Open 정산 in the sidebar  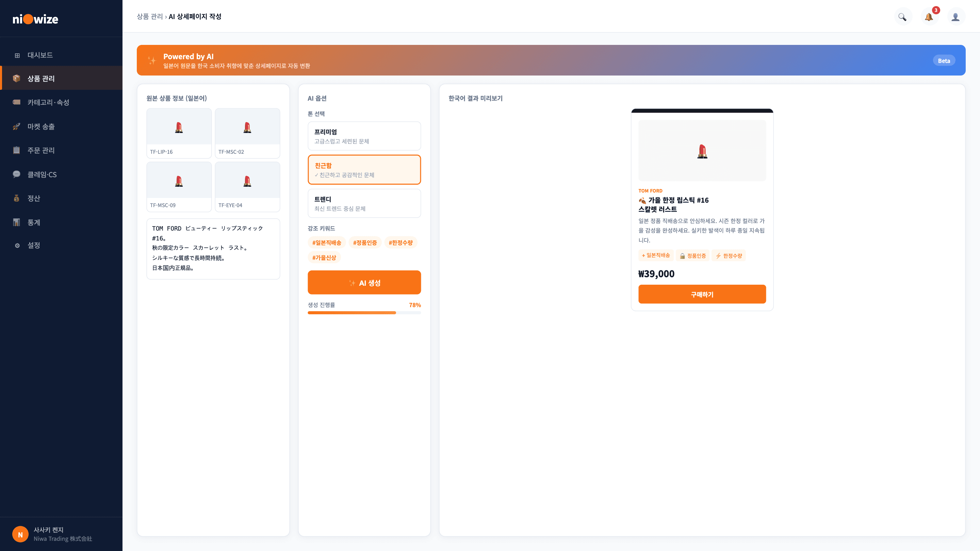(61, 198)
